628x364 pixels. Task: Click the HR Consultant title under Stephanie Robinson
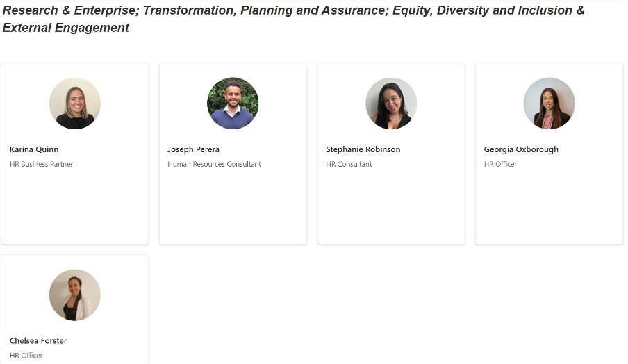(349, 165)
